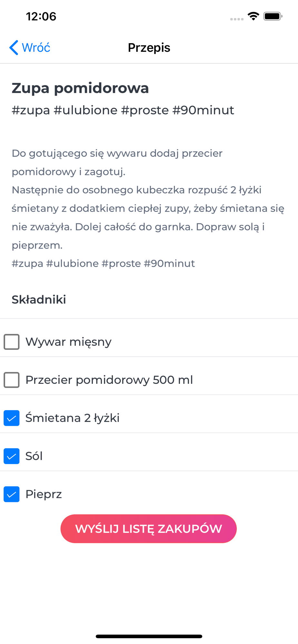This screenshot has width=298, height=644.
Task: Tap the home indicator bar at the bottom
Action: coord(149,636)
